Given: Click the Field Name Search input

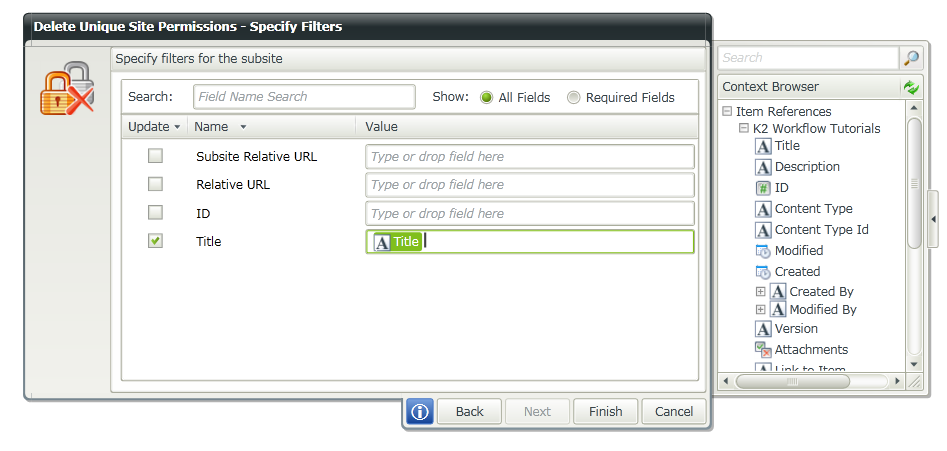Looking at the screenshot, I should point(304,97).
